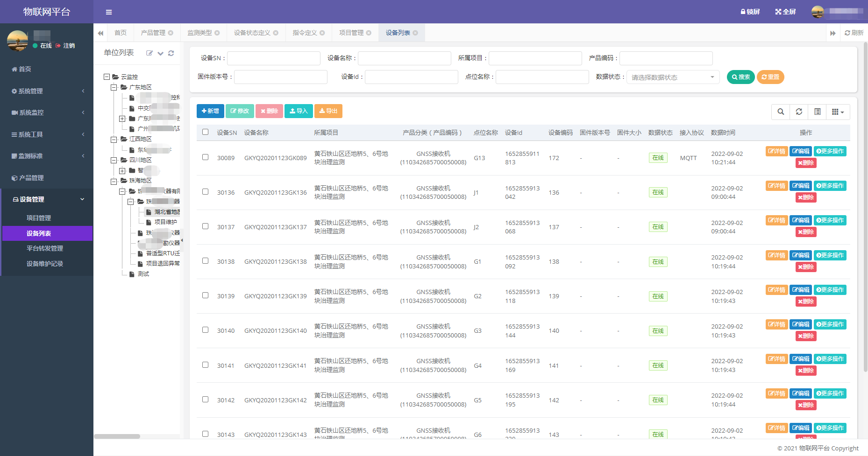Select the checkbox for device 30137

coord(205,226)
